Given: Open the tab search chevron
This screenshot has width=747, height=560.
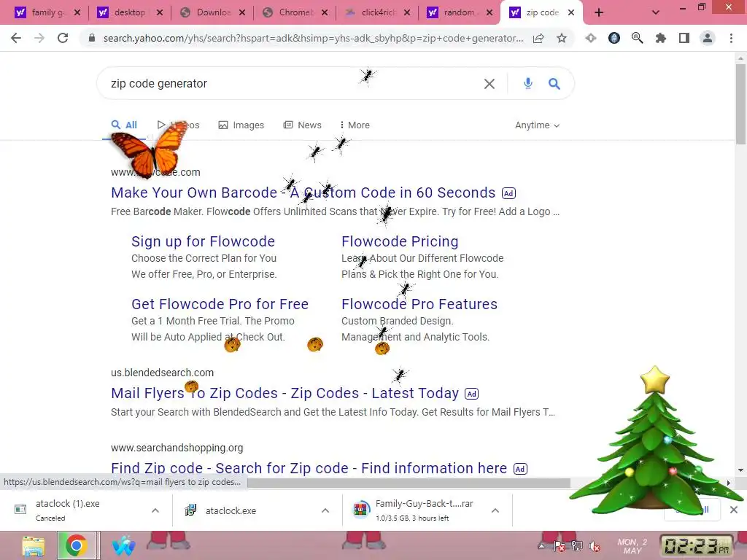Looking at the screenshot, I should [x=656, y=13].
